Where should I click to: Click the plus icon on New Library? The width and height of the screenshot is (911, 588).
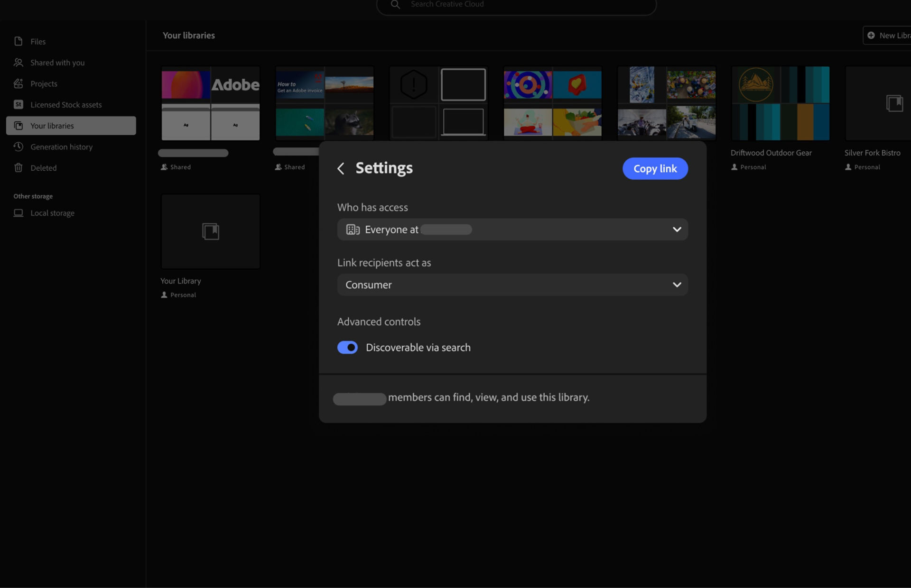[x=871, y=35]
